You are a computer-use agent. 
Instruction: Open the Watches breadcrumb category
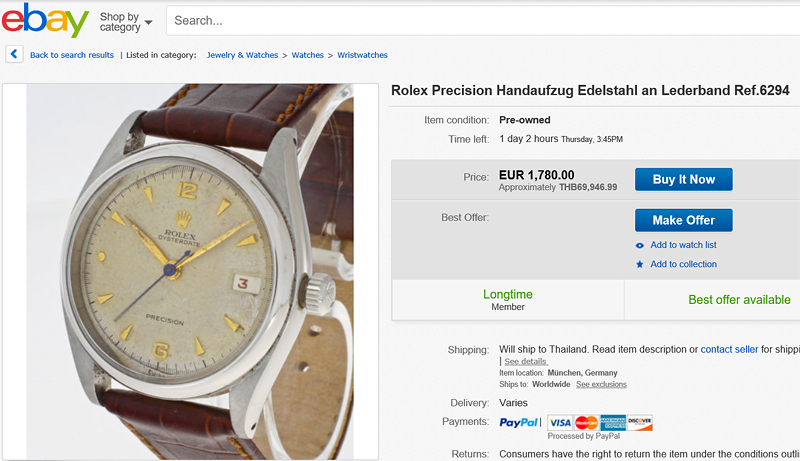(x=307, y=55)
